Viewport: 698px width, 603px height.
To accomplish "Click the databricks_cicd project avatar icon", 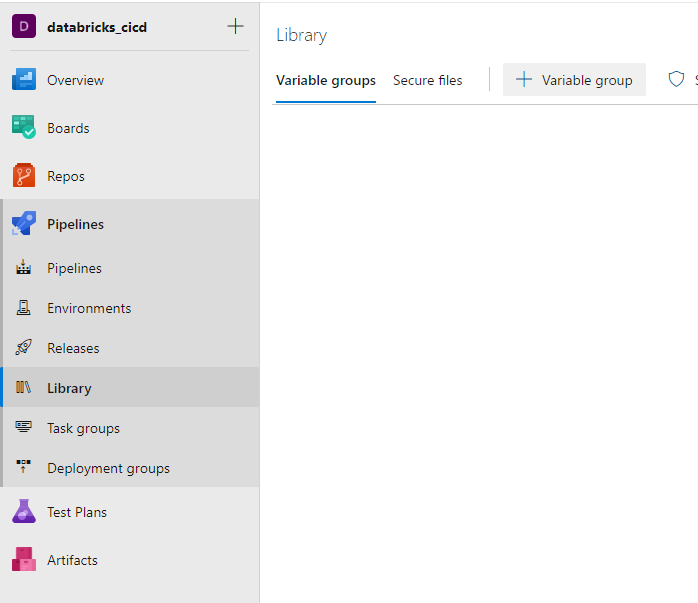I will click(x=24, y=26).
